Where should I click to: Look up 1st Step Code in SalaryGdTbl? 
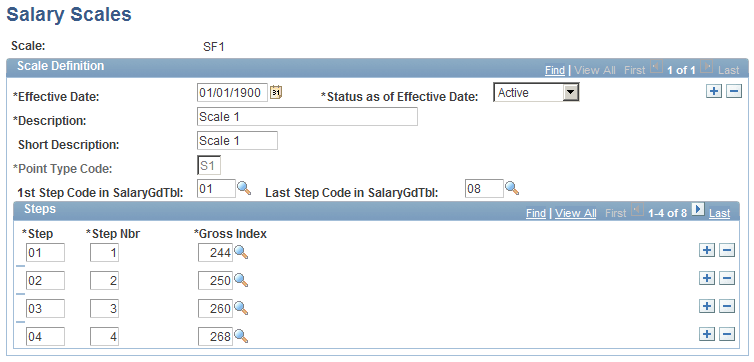244,188
